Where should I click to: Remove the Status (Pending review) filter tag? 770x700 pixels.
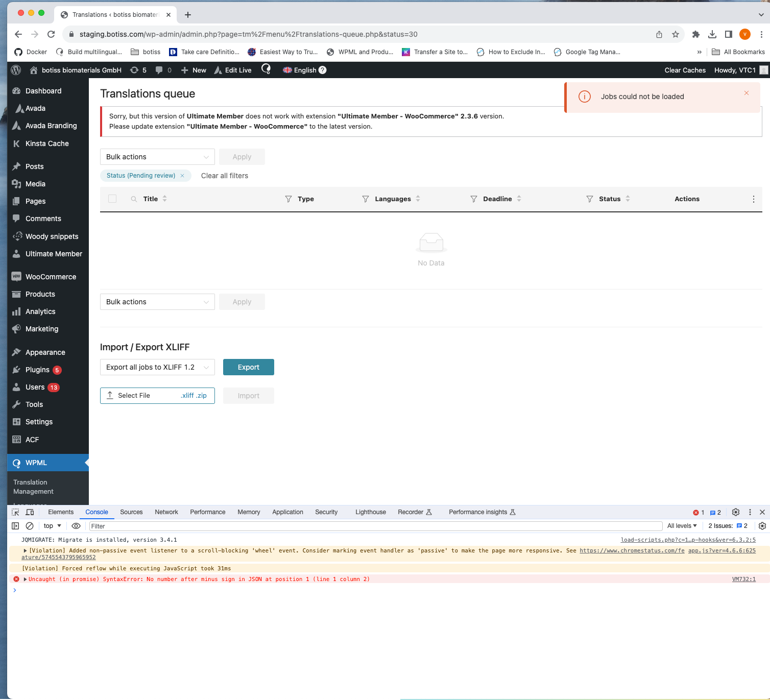pyautogui.click(x=182, y=176)
